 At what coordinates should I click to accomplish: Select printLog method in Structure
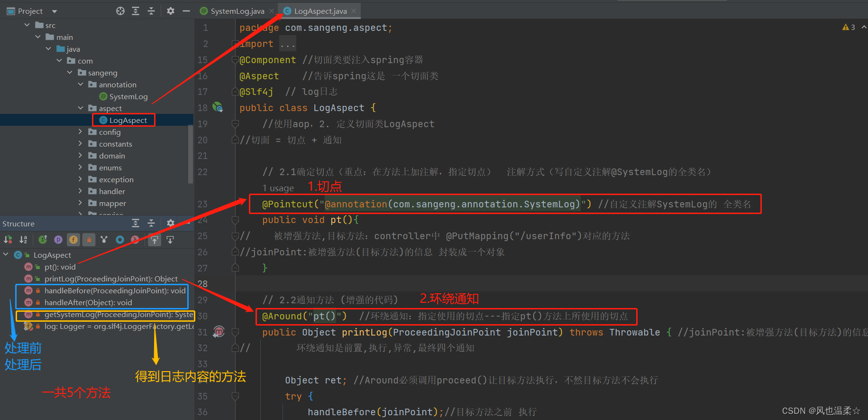(x=111, y=279)
